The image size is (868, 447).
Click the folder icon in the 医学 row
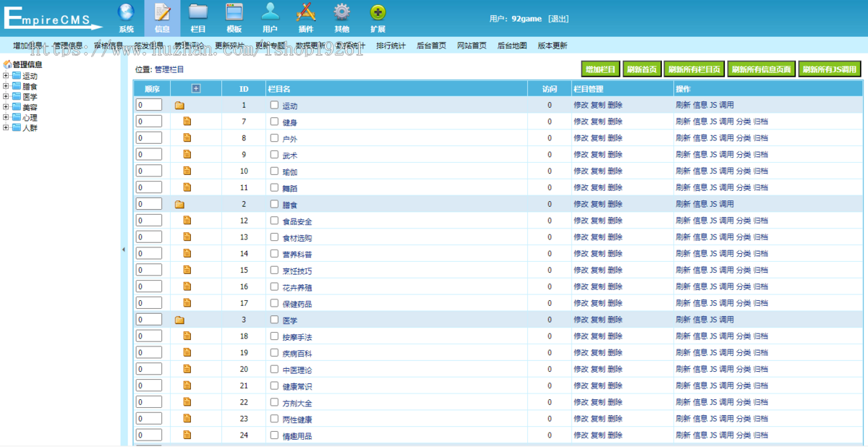click(x=179, y=320)
